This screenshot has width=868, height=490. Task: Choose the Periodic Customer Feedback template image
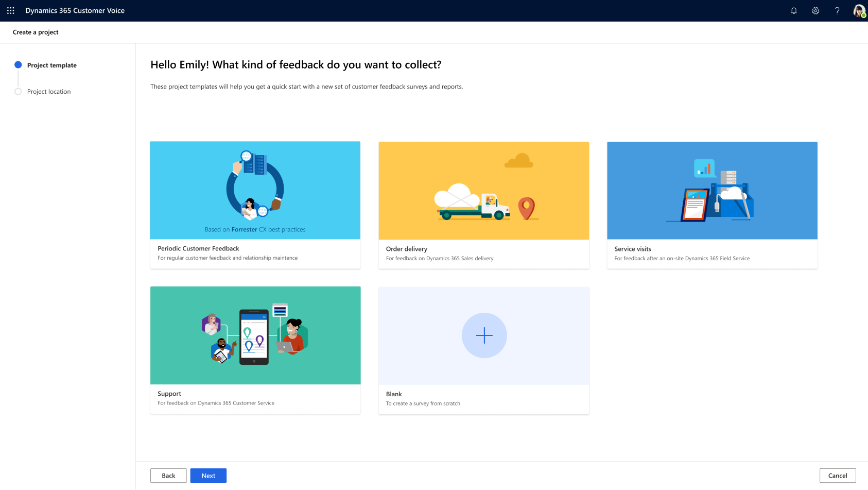pyautogui.click(x=255, y=190)
